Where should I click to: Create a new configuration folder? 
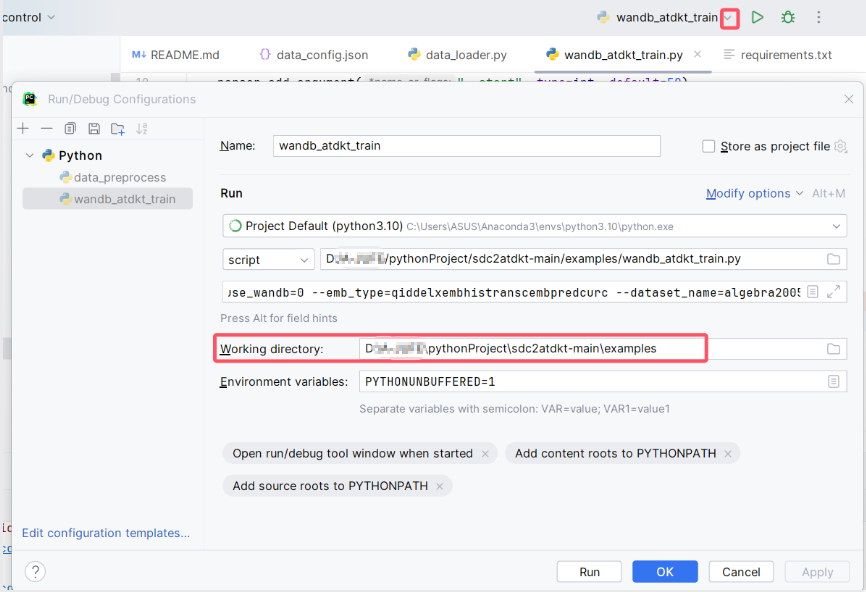118,129
